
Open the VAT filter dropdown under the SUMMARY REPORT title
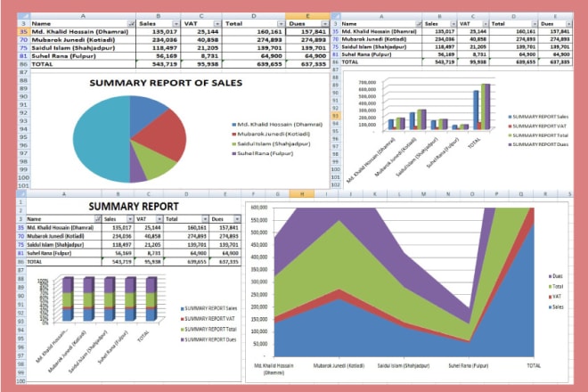click(x=159, y=218)
